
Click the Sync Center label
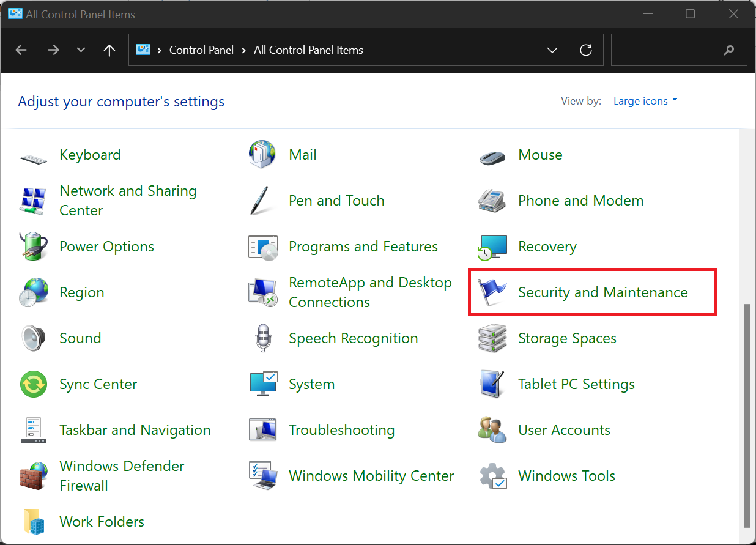(98, 384)
